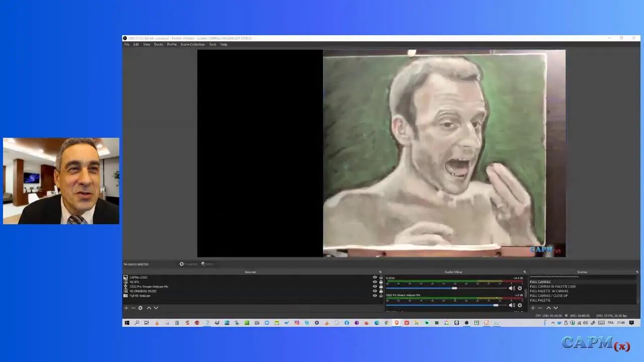This screenshot has height=362, width=644.
Task: Pop out the Audio Mixer dock panel
Action: 524,272
